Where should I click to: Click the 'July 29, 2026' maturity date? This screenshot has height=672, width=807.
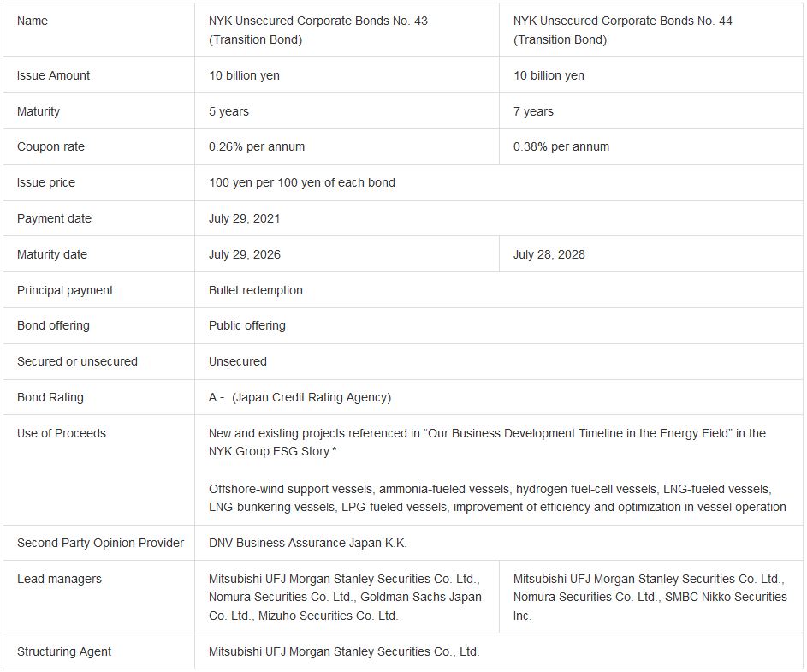tap(244, 254)
